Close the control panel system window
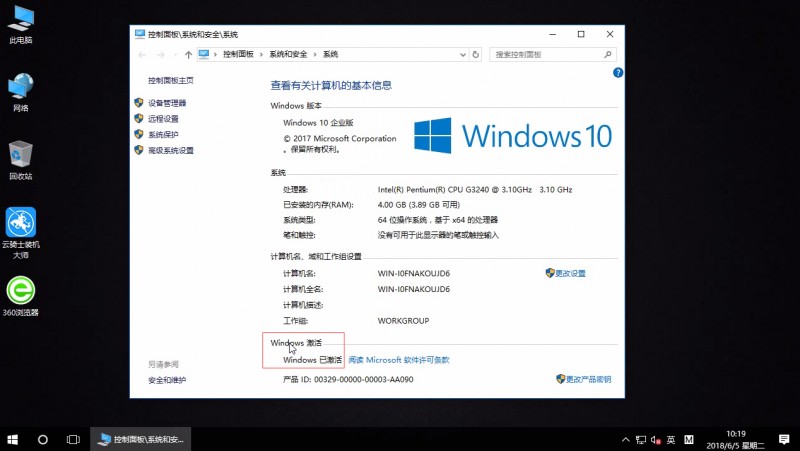The width and height of the screenshot is (800, 451). [610, 34]
